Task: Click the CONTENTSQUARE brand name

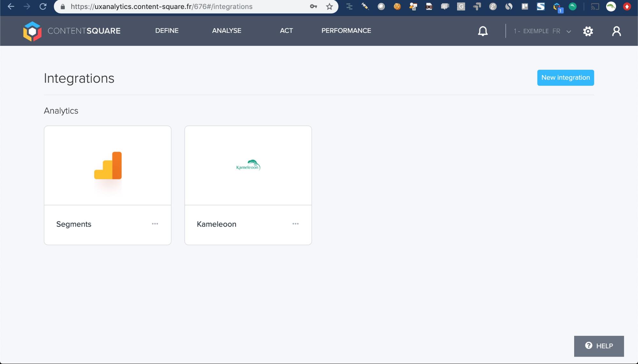Action: click(84, 31)
